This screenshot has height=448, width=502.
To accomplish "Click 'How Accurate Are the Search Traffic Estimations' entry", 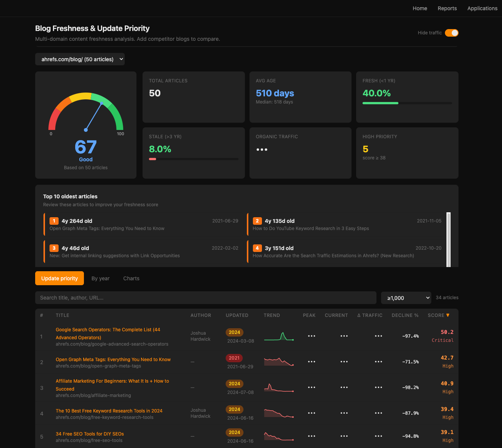I will 333,256.
